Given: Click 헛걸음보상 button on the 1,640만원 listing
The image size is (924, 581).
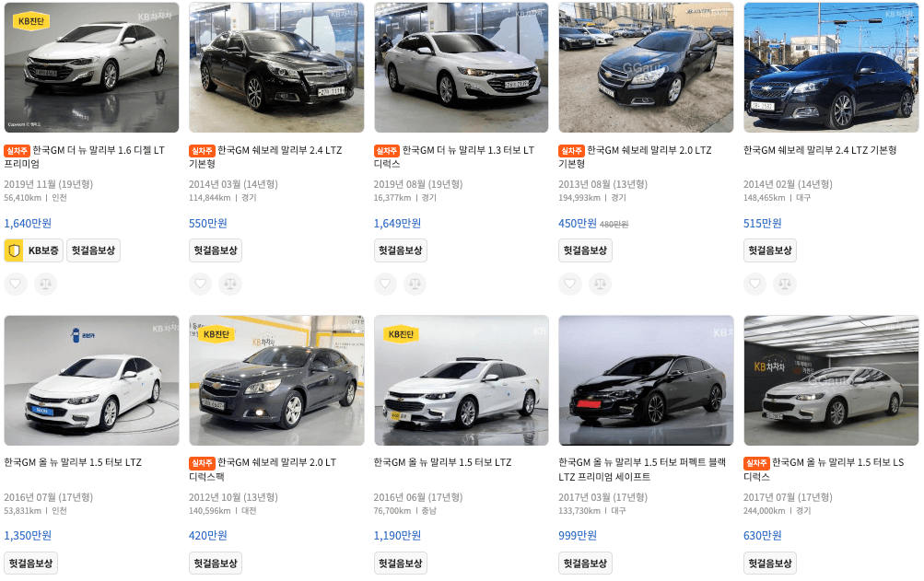Looking at the screenshot, I should pos(94,250).
